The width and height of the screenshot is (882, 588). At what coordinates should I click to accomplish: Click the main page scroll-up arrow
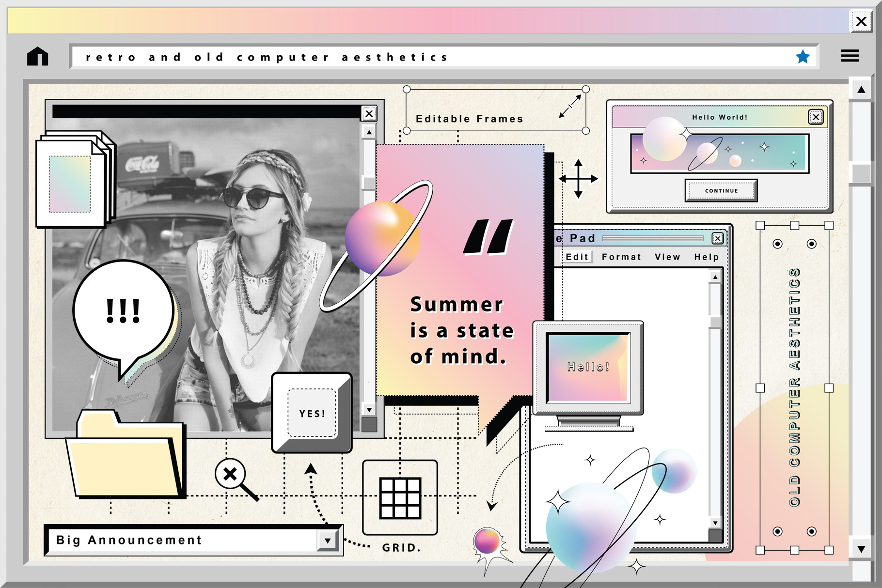point(861,90)
